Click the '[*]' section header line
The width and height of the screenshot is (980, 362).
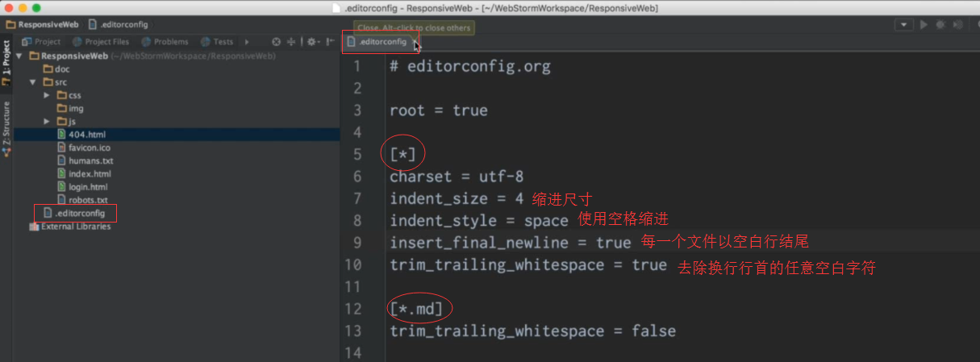click(402, 155)
